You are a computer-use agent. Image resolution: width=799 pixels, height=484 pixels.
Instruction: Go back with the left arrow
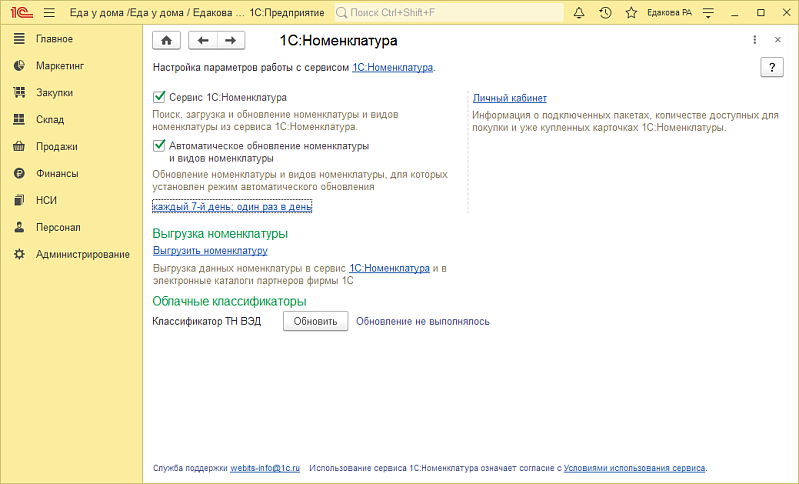[203, 40]
